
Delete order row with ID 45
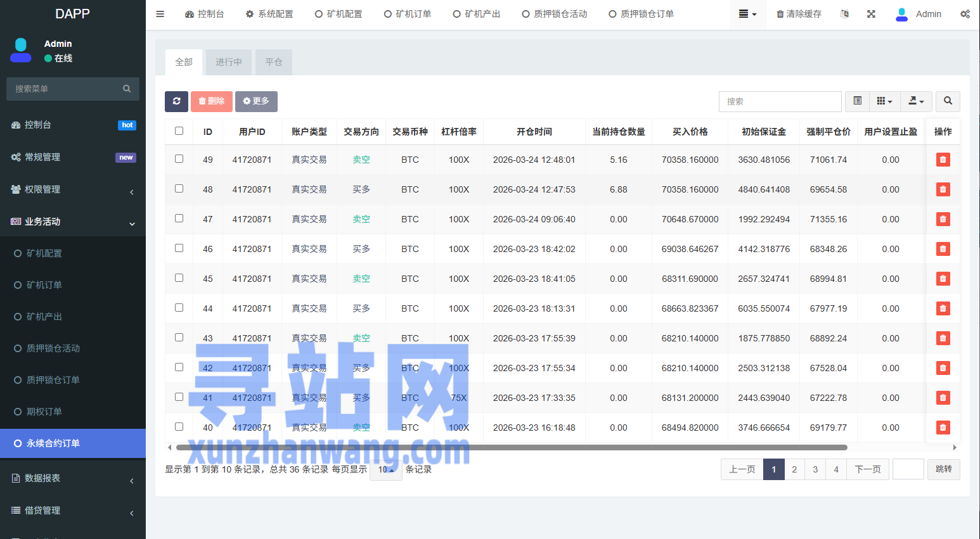tap(943, 279)
